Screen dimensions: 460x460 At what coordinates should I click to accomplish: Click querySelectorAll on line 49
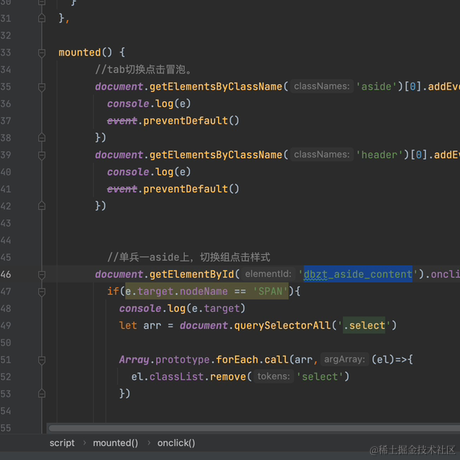point(283,325)
